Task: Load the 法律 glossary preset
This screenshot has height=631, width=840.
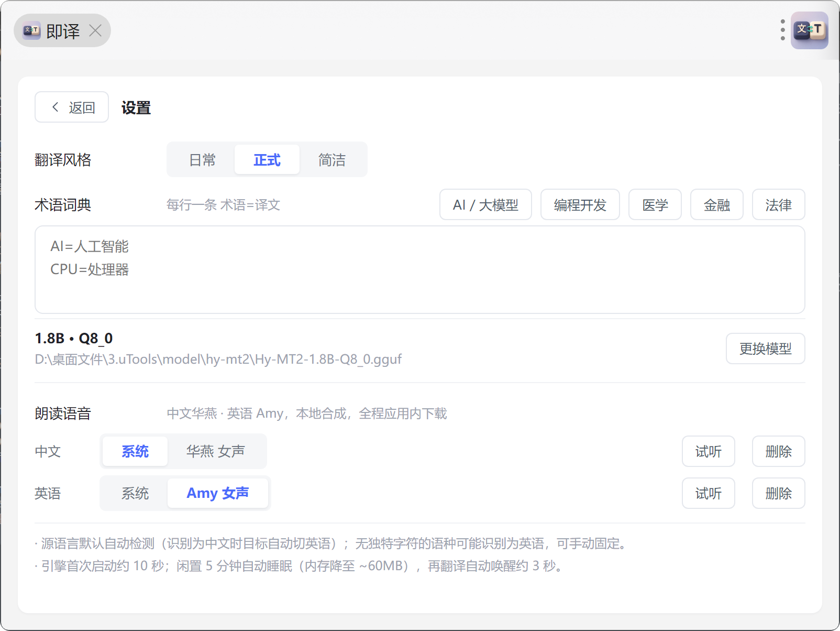Action: (x=779, y=205)
